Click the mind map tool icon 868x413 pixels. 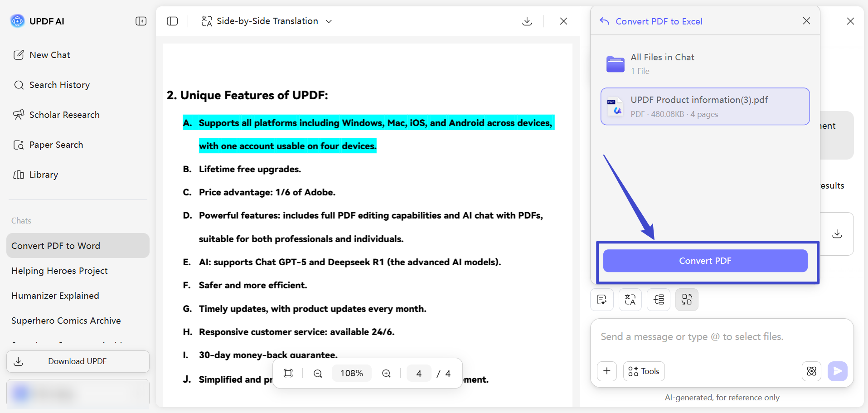coord(659,300)
